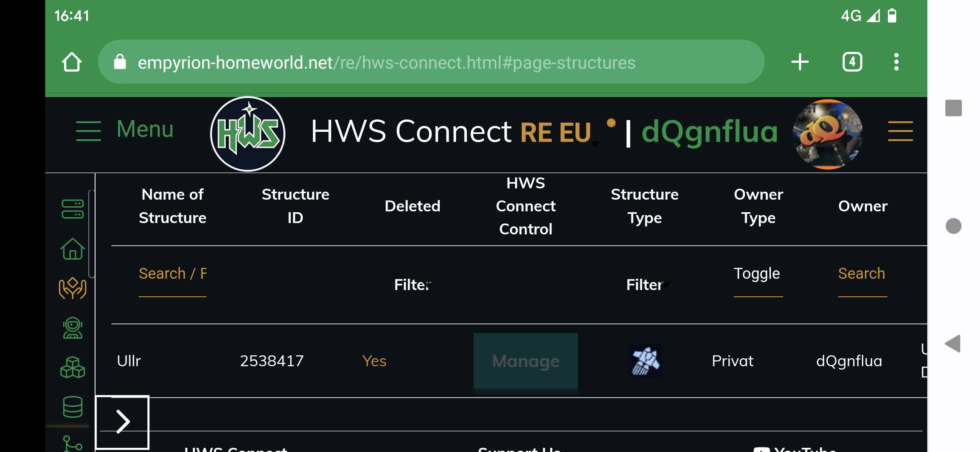The width and height of the screenshot is (980, 452).
Task: Sort by Name of Structure column header
Action: (x=173, y=206)
